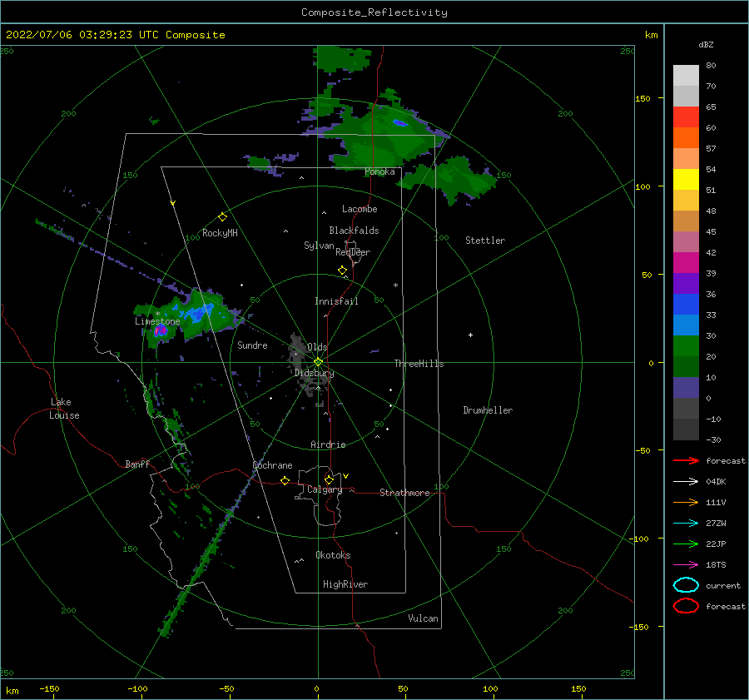Click the Drumheller label

point(488,410)
